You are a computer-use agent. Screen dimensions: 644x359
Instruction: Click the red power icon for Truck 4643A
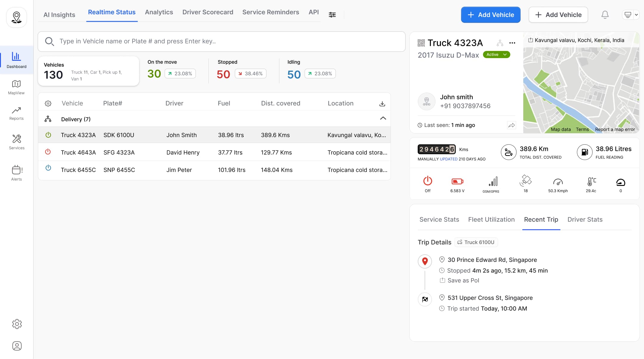[x=48, y=152]
